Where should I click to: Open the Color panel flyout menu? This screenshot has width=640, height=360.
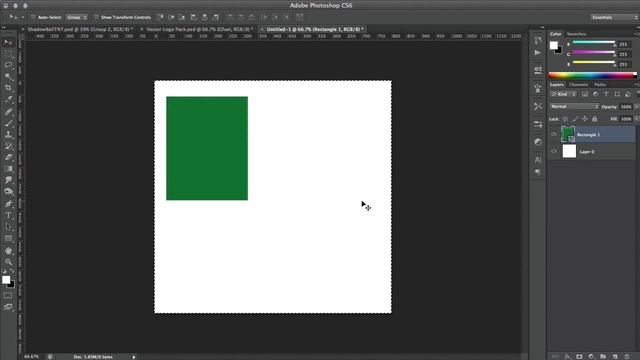(636, 34)
